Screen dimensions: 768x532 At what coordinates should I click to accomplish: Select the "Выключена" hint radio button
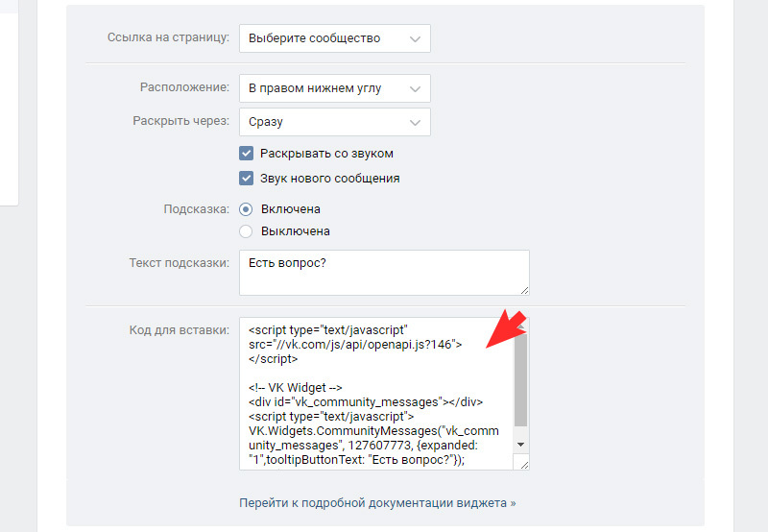coord(246,231)
